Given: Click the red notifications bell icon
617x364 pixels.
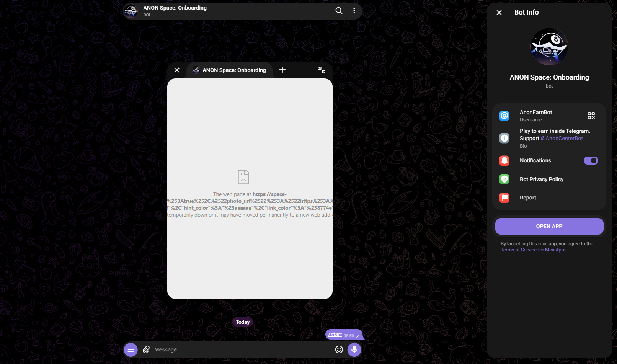Looking at the screenshot, I should (x=504, y=161).
